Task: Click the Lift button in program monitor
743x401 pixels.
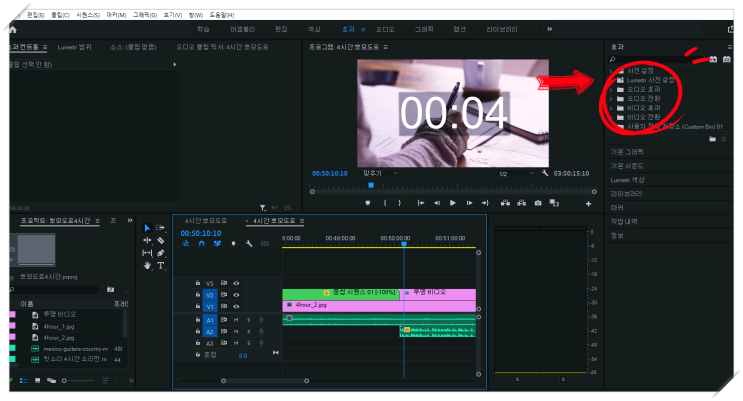Action: tap(505, 203)
